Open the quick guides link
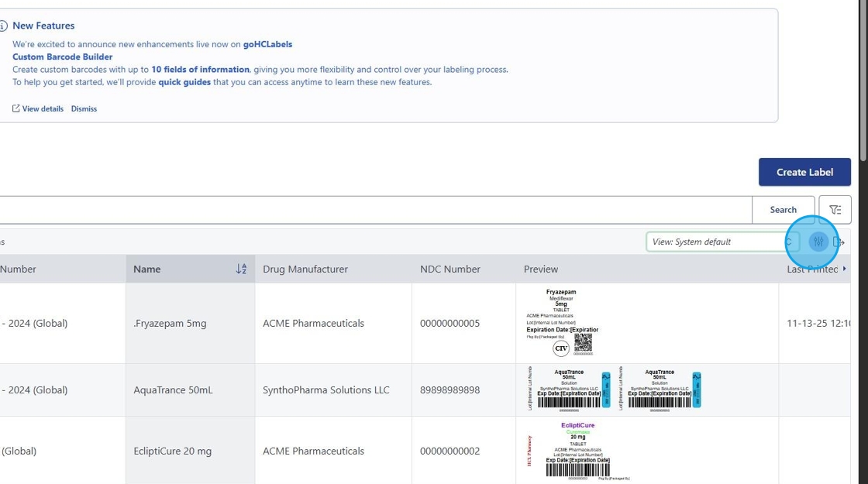The height and width of the screenshot is (484, 868). tap(184, 82)
